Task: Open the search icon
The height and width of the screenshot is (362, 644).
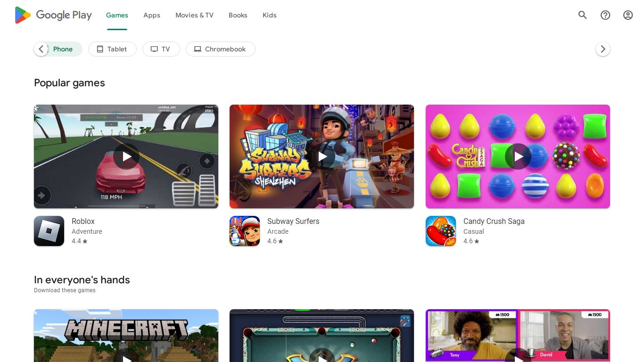Action: click(583, 15)
